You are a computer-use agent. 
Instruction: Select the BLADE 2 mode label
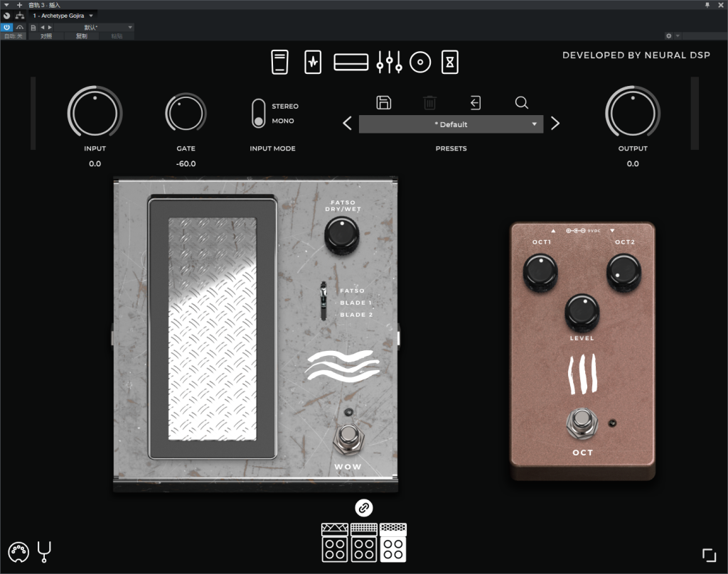[356, 315]
